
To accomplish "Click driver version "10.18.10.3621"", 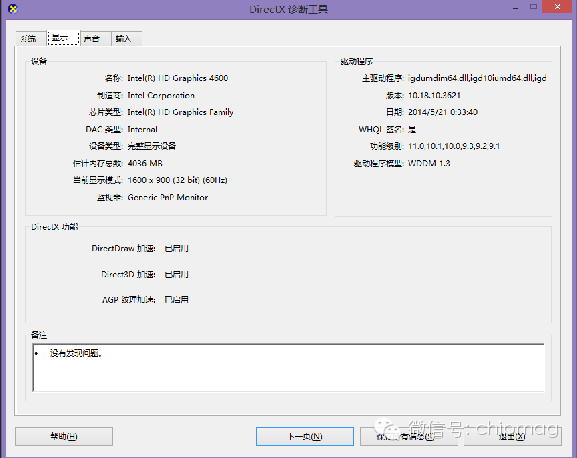I will pos(434,95).
